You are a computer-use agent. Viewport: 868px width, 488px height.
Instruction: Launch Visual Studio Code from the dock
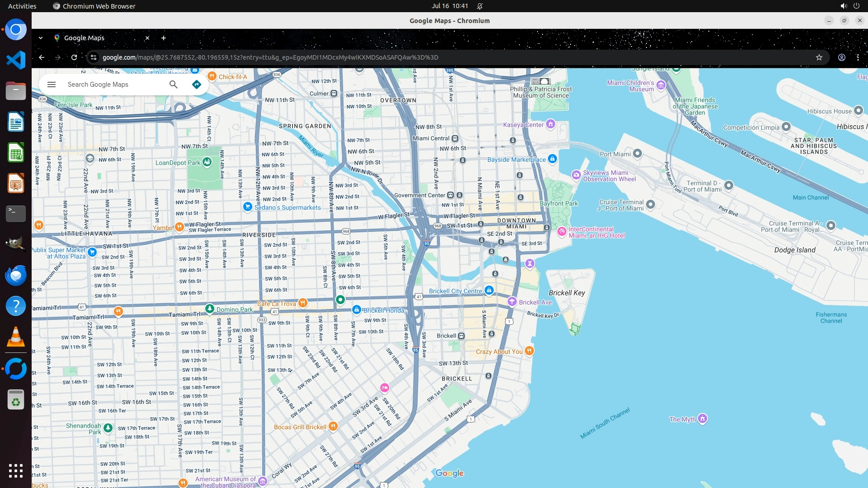[16, 60]
